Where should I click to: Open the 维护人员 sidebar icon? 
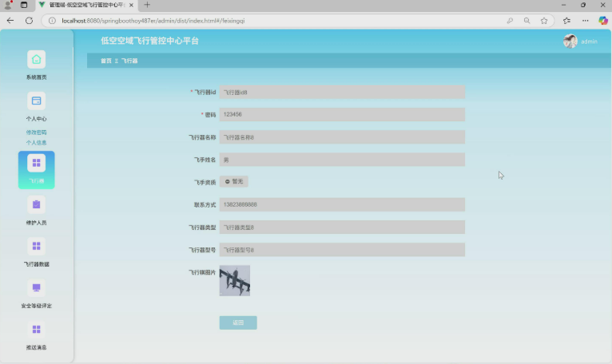36,205
